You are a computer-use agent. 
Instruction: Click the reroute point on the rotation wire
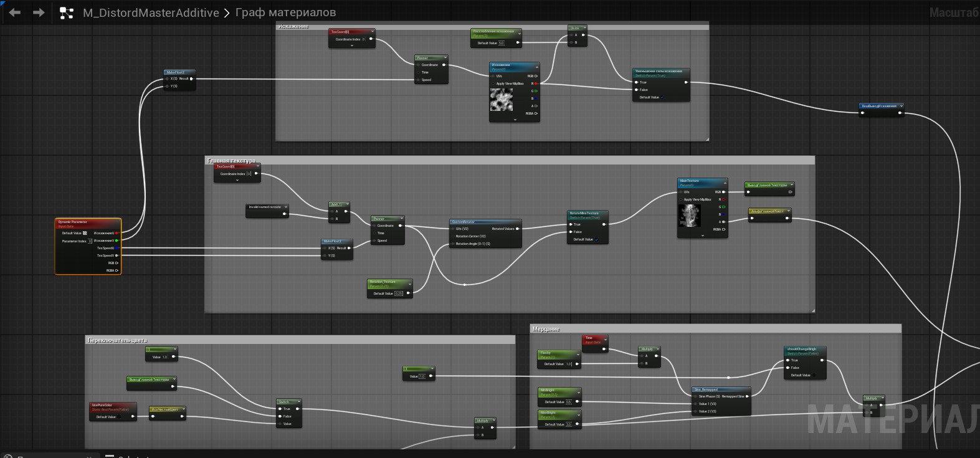coord(465,285)
